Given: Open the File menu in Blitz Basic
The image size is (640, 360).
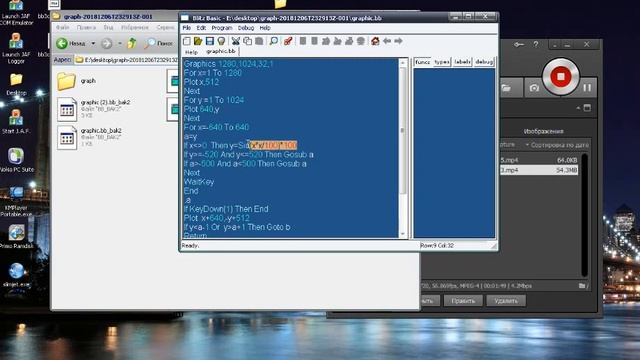Looking at the screenshot, I should [187, 28].
